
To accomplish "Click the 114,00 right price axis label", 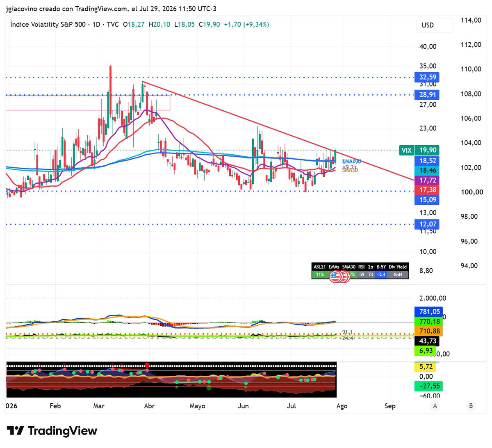I will [471, 20].
